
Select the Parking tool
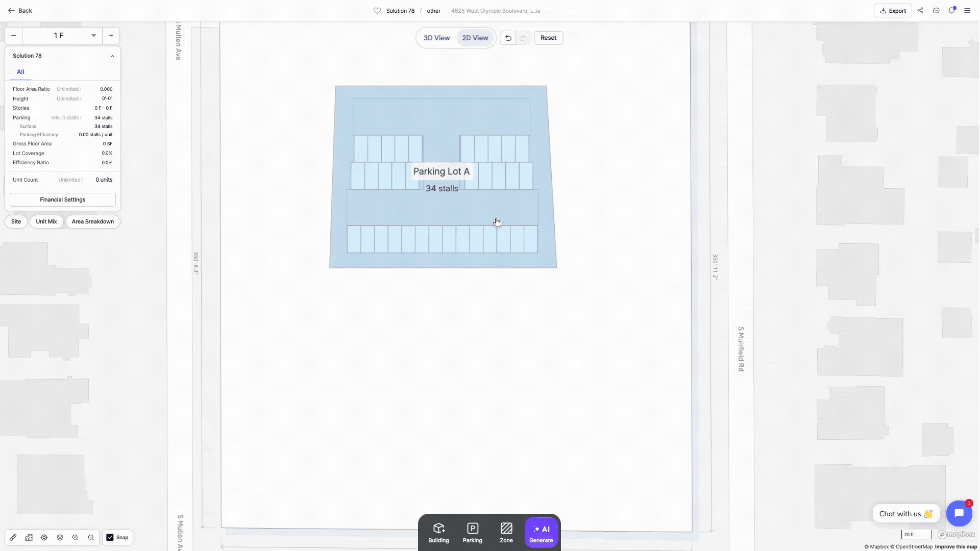click(472, 533)
